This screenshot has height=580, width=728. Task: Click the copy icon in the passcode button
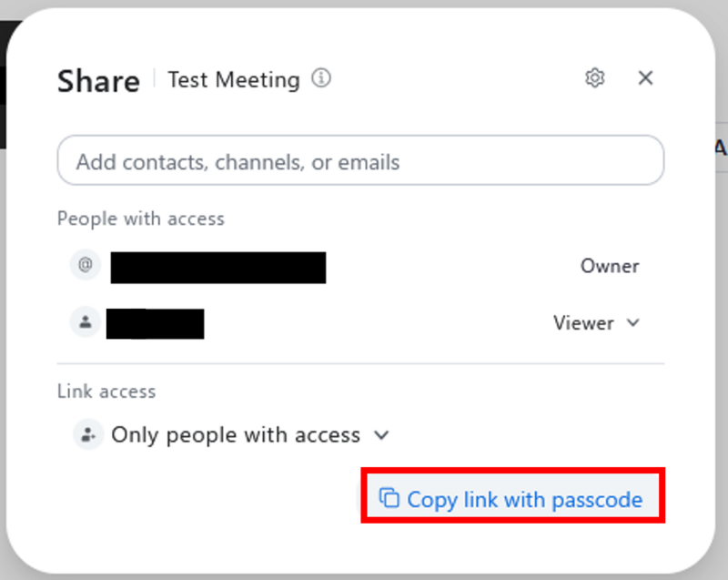tap(389, 498)
